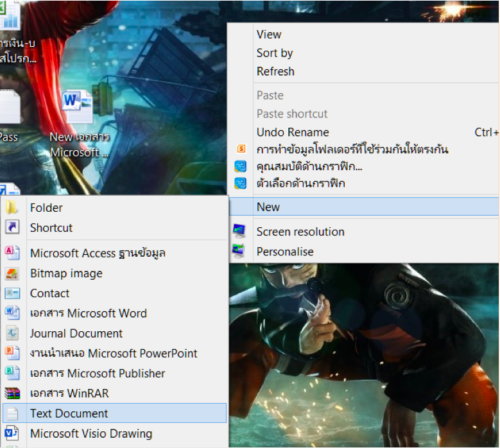Click the Microsoft Word icon in submenu
The image size is (500, 448).
(x=12, y=313)
